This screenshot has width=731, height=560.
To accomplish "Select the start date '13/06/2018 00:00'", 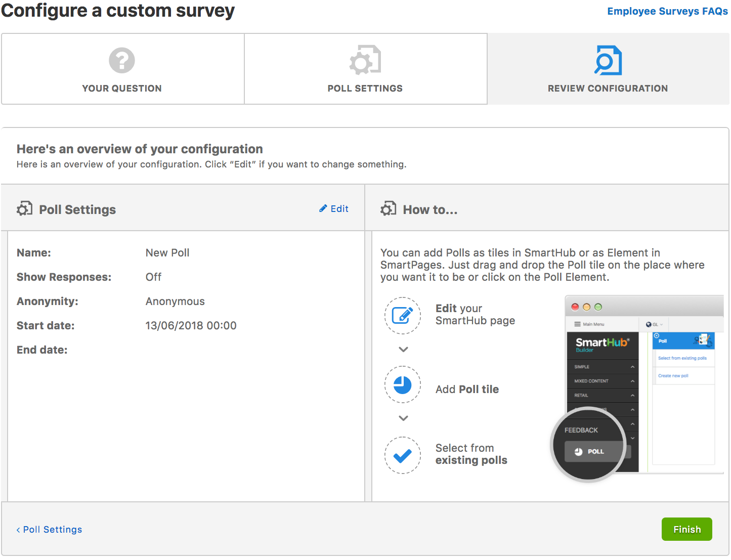I will (191, 325).
